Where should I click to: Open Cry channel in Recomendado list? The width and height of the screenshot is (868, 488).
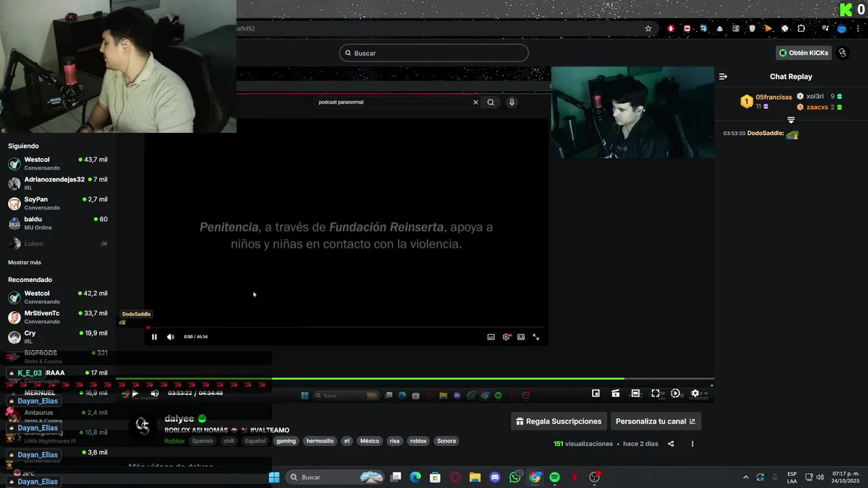tap(58, 337)
